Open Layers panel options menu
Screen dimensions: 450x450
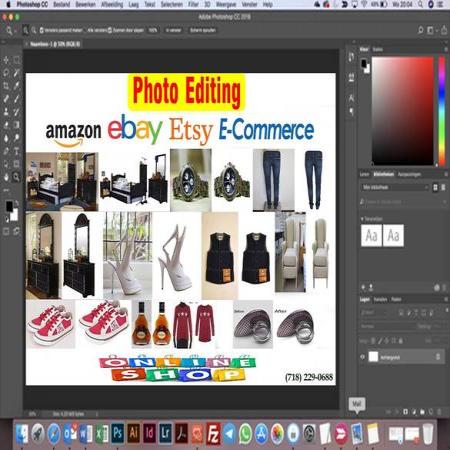click(446, 299)
